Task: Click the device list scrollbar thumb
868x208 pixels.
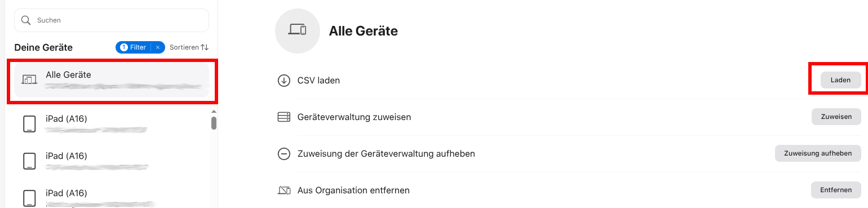Action: tap(214, 123)
